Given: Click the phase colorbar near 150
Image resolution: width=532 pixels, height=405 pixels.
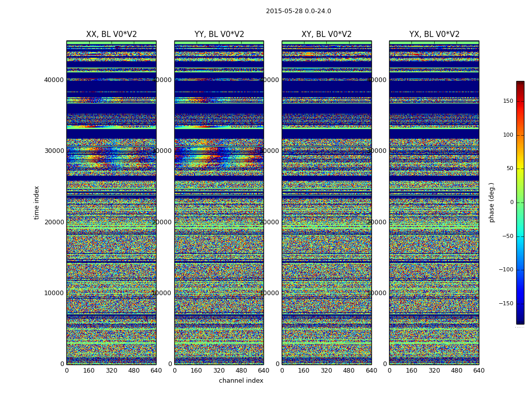Looking at the screenshot, I should [x=520, y=101].
